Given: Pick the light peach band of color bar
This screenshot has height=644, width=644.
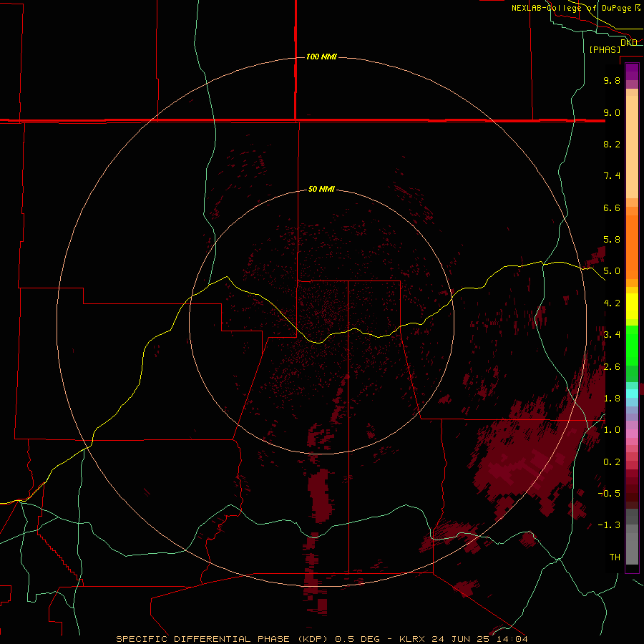Looking at the screenshot, I should tap(632, 147).
